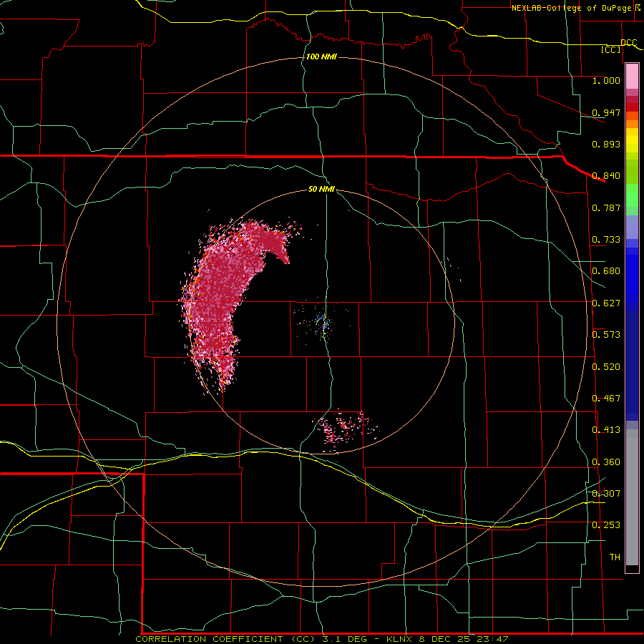Select the 0.947 scale value

coord(606,112)
